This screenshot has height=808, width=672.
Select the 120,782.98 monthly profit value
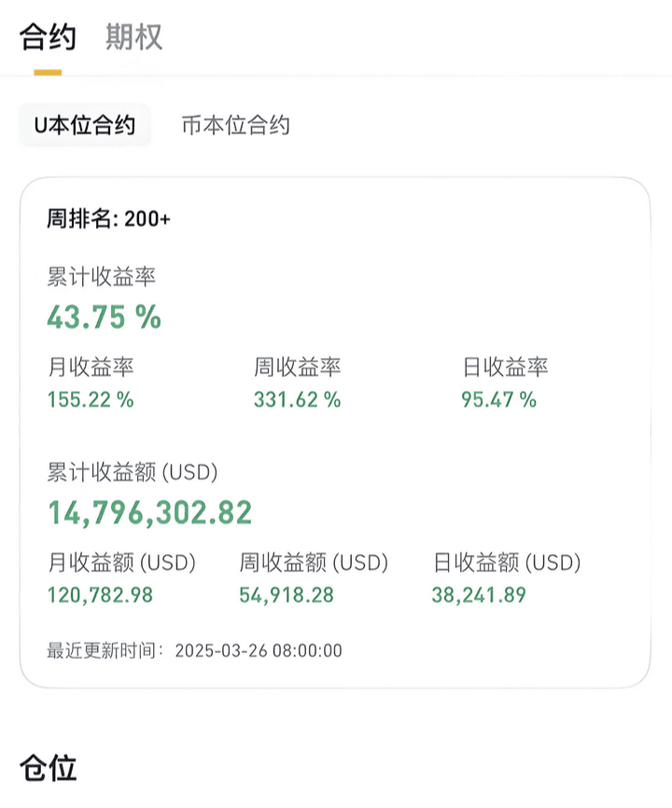[x=101, y=595]
